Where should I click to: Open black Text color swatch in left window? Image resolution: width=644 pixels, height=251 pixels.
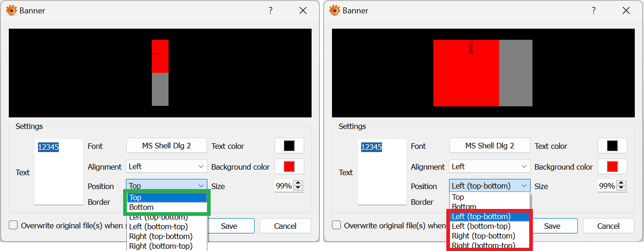click(289, 146)
